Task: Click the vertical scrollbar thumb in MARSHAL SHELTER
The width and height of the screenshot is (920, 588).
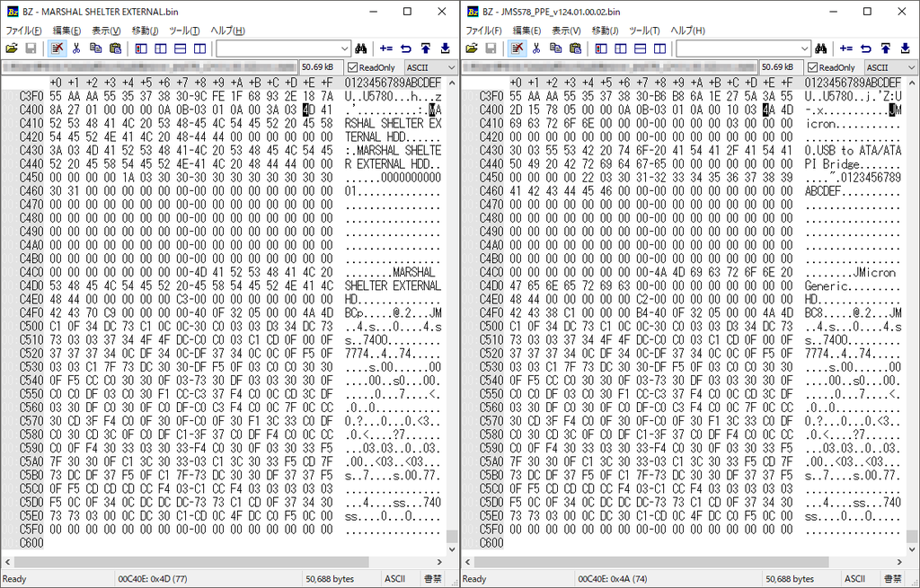Action: [x=452, y=536]
